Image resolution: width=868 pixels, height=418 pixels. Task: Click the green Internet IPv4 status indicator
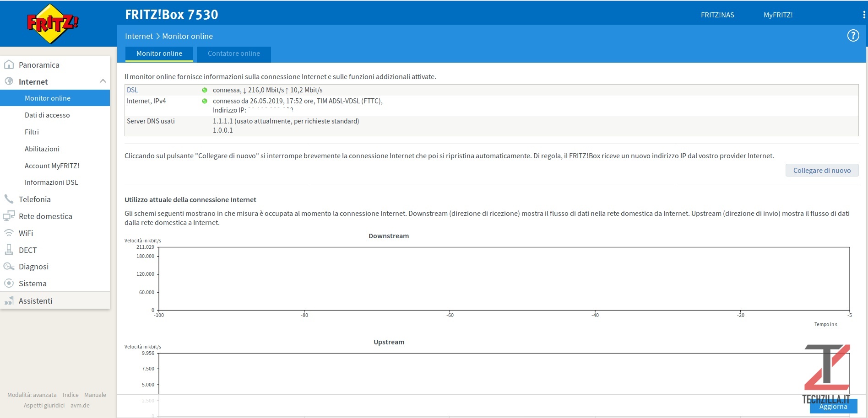tap(205, 101)
